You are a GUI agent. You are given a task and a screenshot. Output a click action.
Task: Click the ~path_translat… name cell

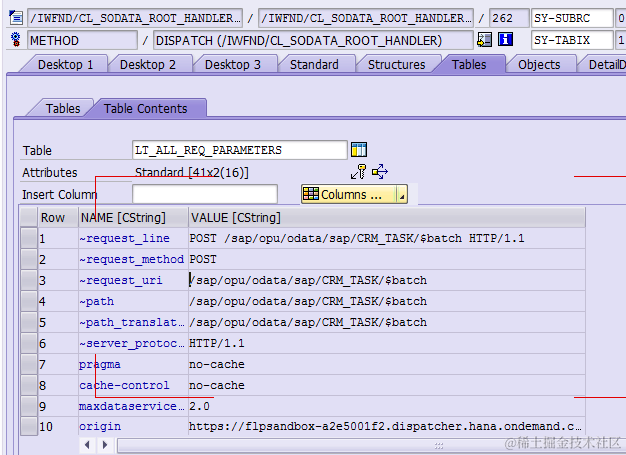(x=133, y=322)
